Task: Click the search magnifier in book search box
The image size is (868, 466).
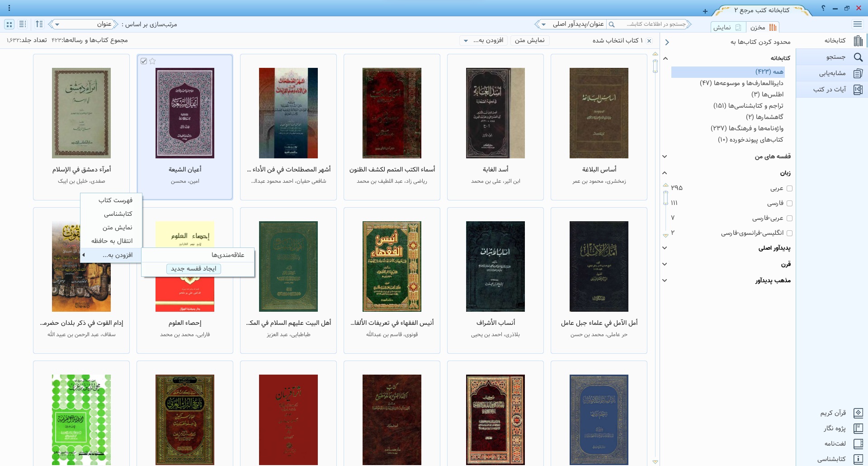Action: 612,24
